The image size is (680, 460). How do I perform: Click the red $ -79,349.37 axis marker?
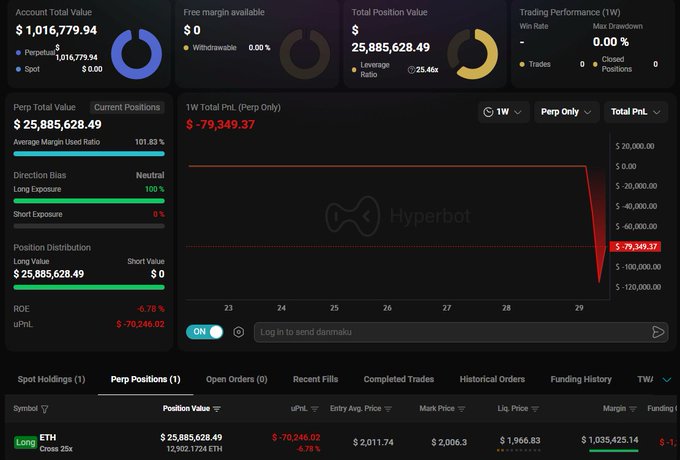point(635,247)
